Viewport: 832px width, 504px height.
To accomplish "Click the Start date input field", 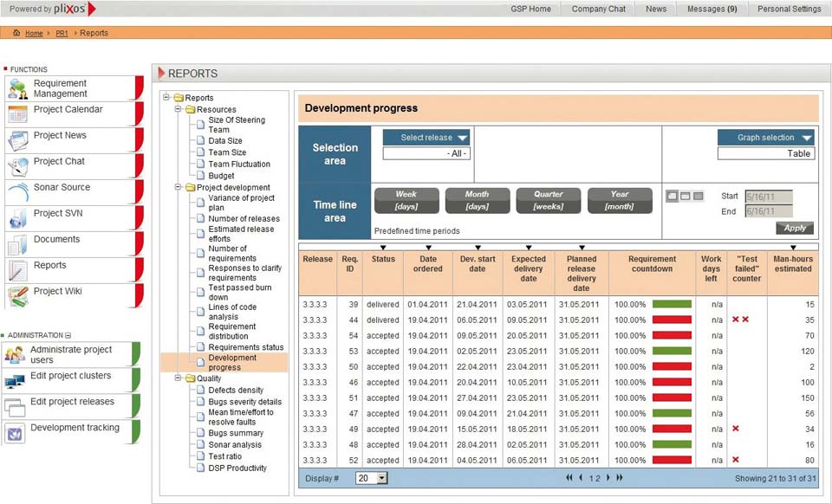I will [768, 197].
